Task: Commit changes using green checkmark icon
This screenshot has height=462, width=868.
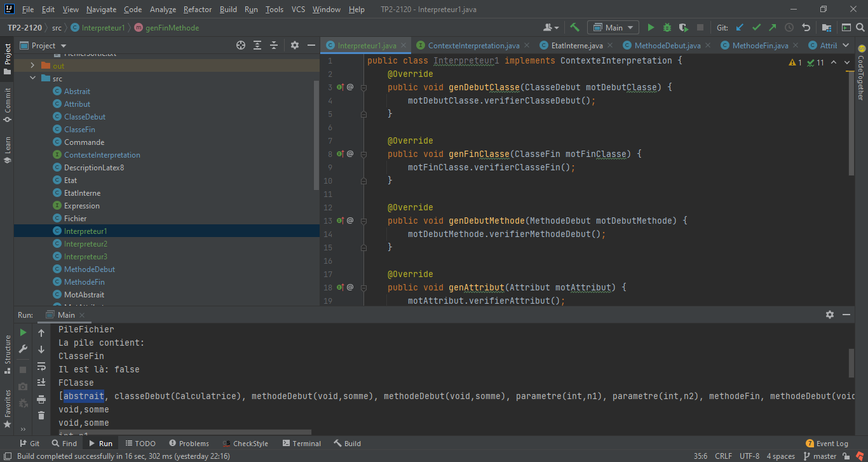Action: (x=756, y=27)
